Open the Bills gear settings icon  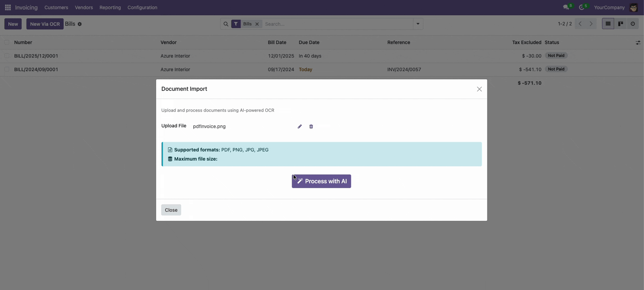tap(80, 24)
